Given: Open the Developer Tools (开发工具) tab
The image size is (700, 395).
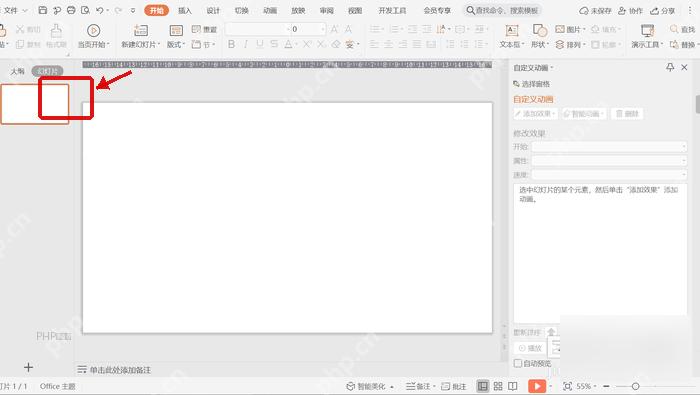Looking at the screenshot, I should 392,10.
